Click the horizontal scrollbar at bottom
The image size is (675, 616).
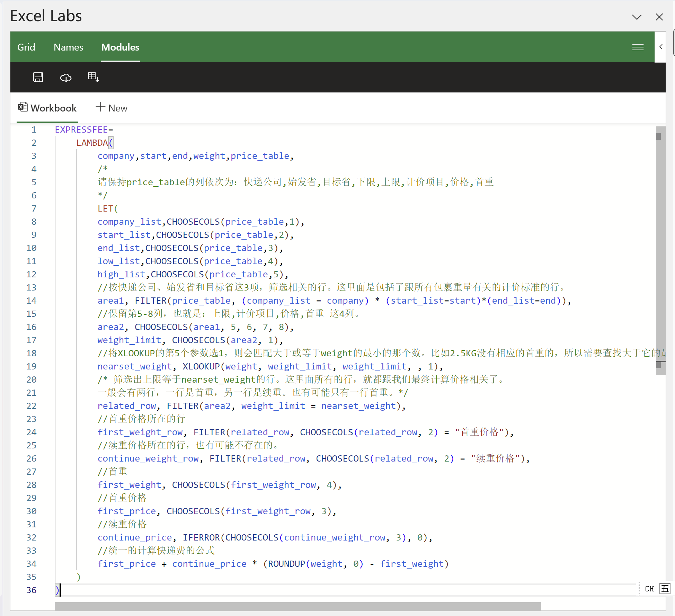pos(298,606)
